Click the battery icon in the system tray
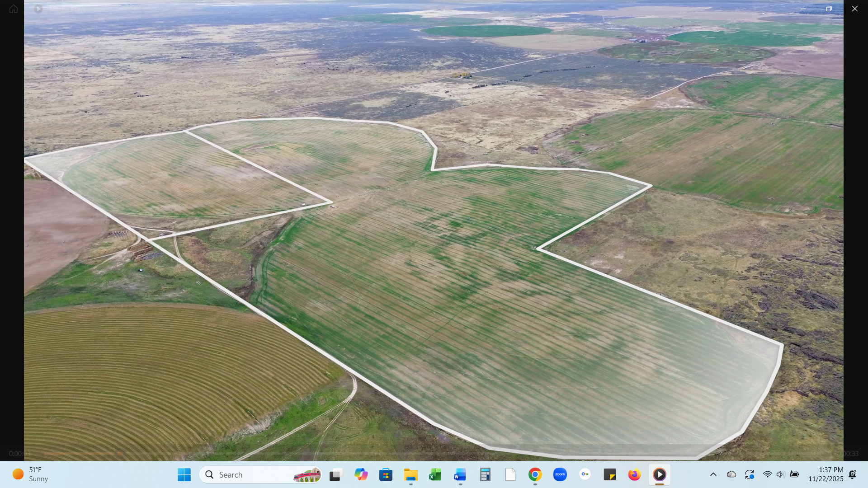This screenshot has height=488, width=868. click(x=794, y=474)
